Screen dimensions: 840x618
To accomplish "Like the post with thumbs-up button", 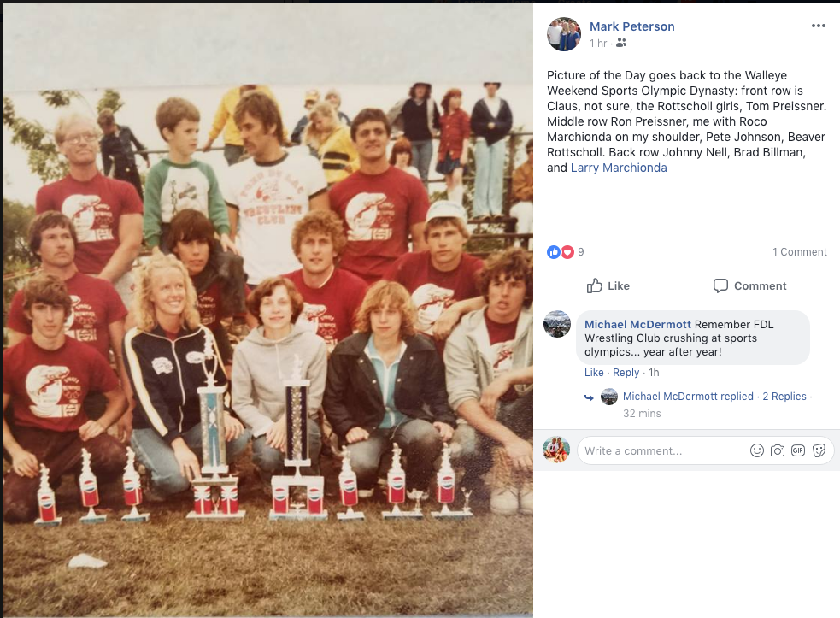I will coord(608,285).
